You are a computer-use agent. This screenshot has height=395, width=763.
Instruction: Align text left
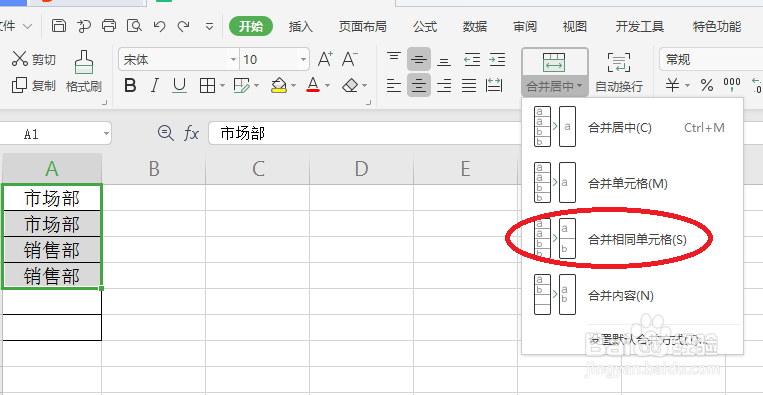394,86
